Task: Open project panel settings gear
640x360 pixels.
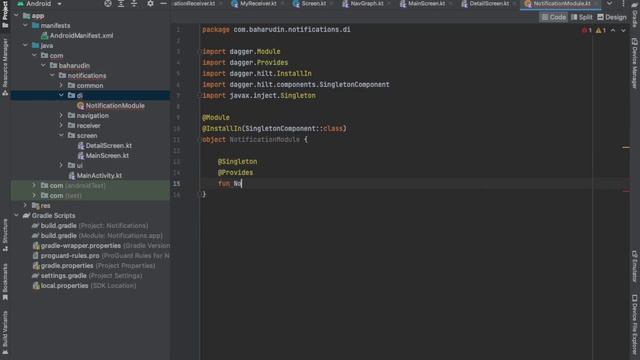Action: (x=150, y=4)
